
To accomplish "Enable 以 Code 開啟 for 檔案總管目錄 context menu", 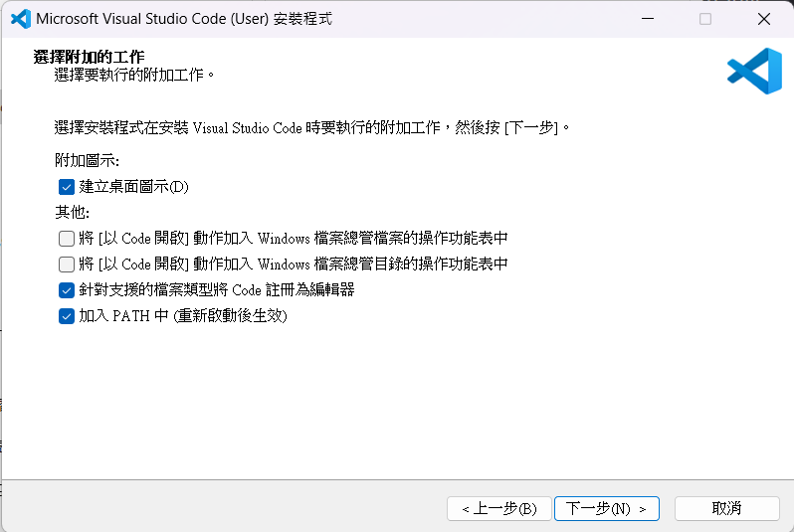I will 67,265.
